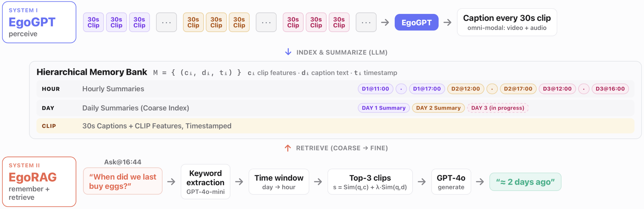
Task: Click the "CLIP" row label
Action: click(49, 126)
